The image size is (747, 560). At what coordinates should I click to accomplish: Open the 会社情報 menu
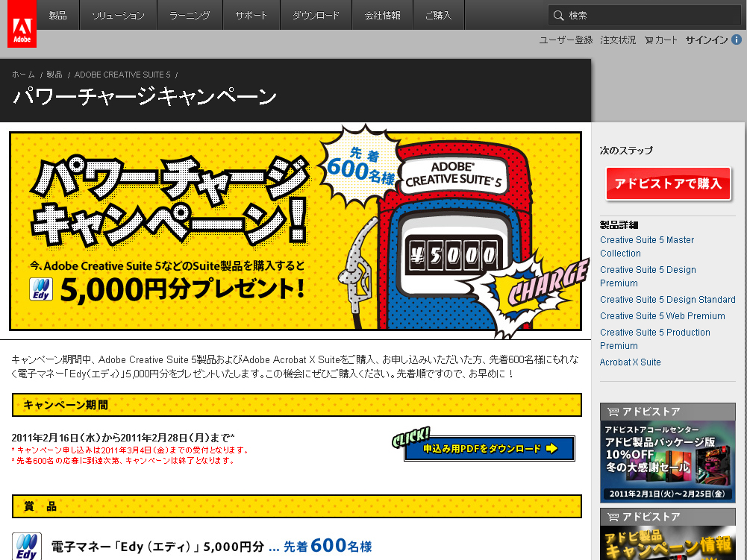[x=383, y=15]
